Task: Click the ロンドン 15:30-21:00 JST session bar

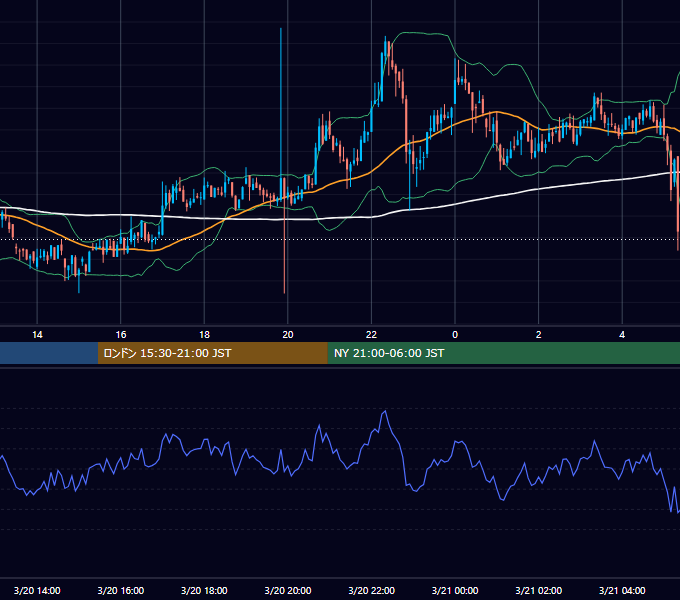Action: point(212,353)
